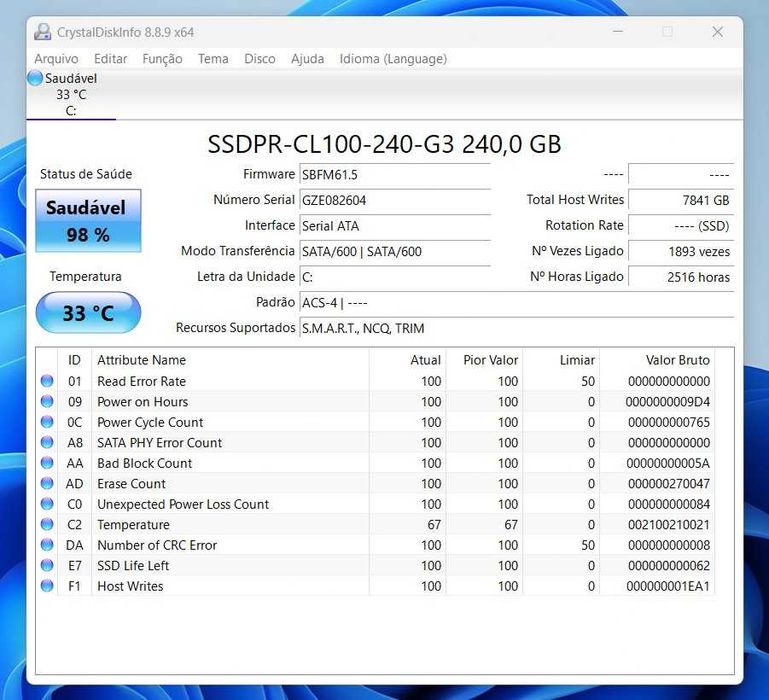This screenshot has height=700, width=769.
Task: Close the CrystalDiskInfo window
Action: 718,32
